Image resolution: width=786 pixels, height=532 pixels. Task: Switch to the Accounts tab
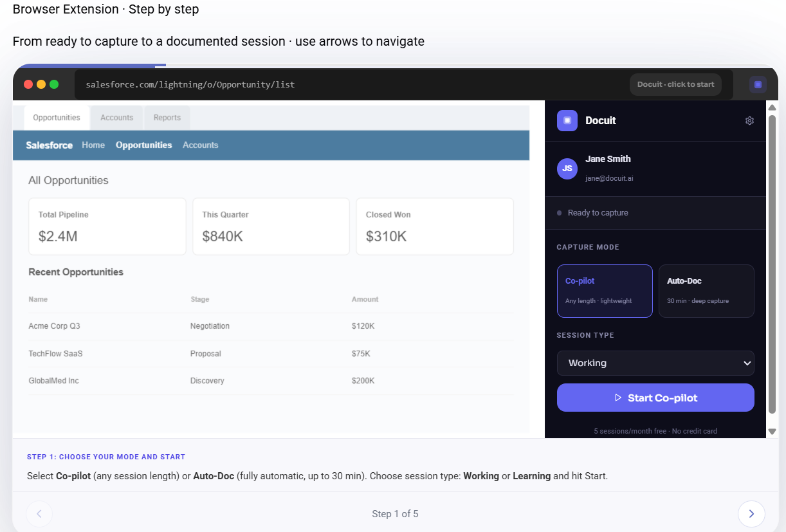(x=116, y=118)
